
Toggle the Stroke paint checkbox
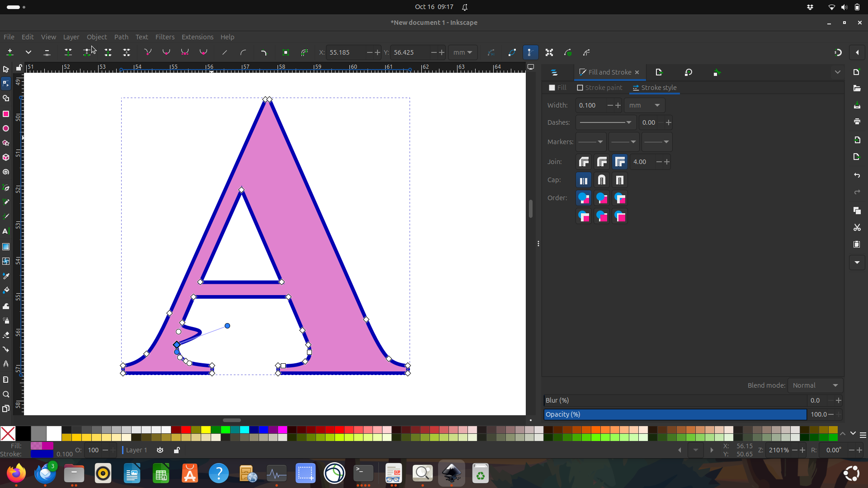click(580, 87)
